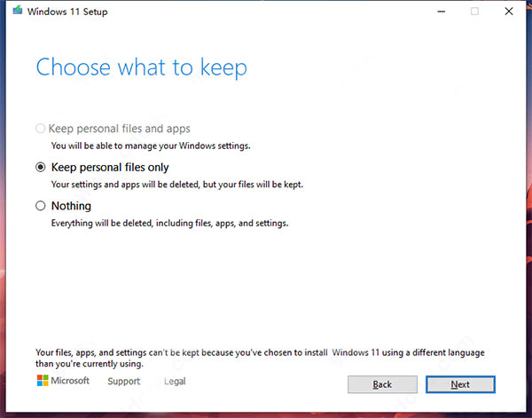Select Keep personal files only radio
532x418 pixels.
[x=41, y=167]
